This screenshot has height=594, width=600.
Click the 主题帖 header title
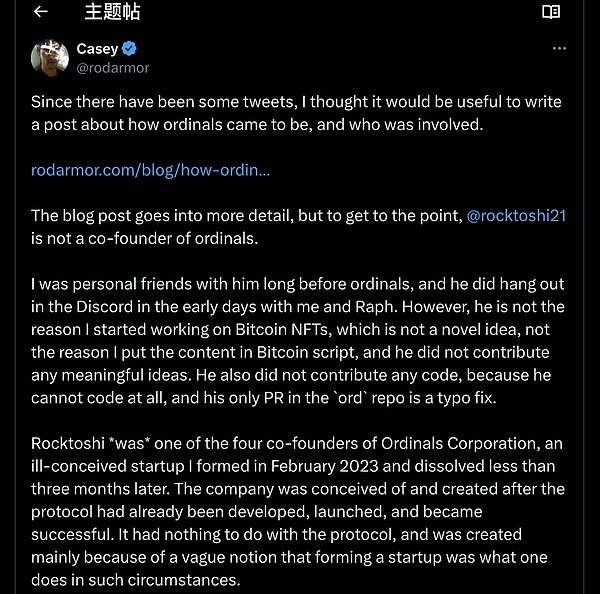click(x=112, y=12)
